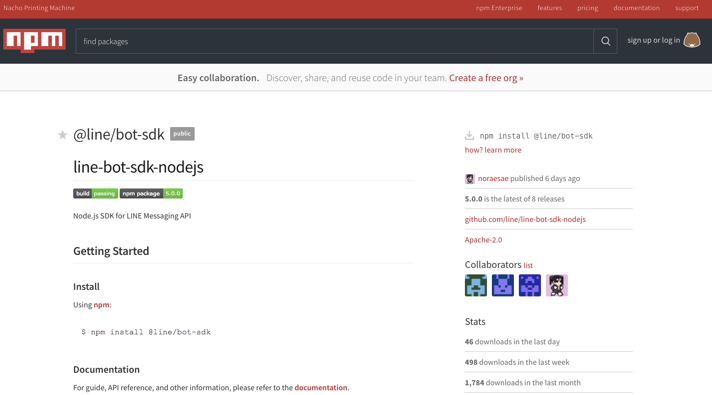
Task: Click '46 downloads in the last day'
Action: click(512, 341)
